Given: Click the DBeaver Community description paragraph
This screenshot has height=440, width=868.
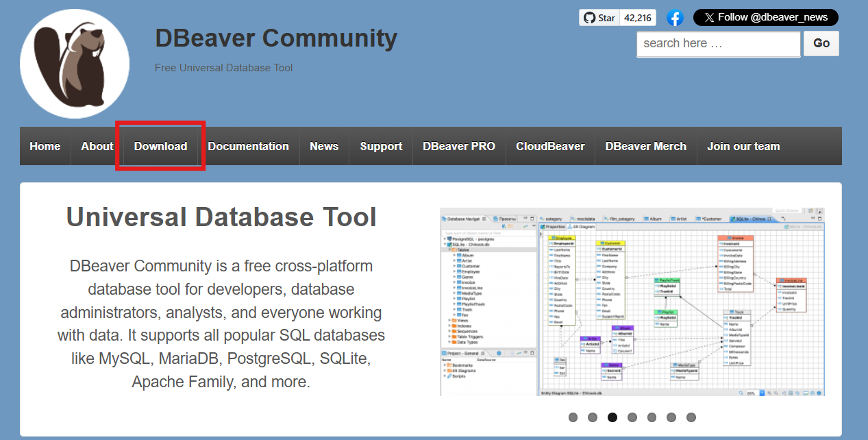Looking at the screenshot, I should coord(221,323).
